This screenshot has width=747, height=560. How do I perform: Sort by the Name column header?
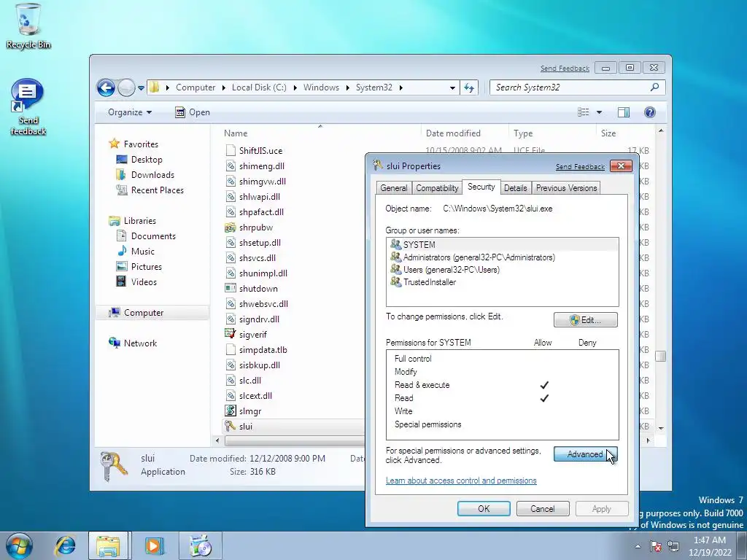320,133
